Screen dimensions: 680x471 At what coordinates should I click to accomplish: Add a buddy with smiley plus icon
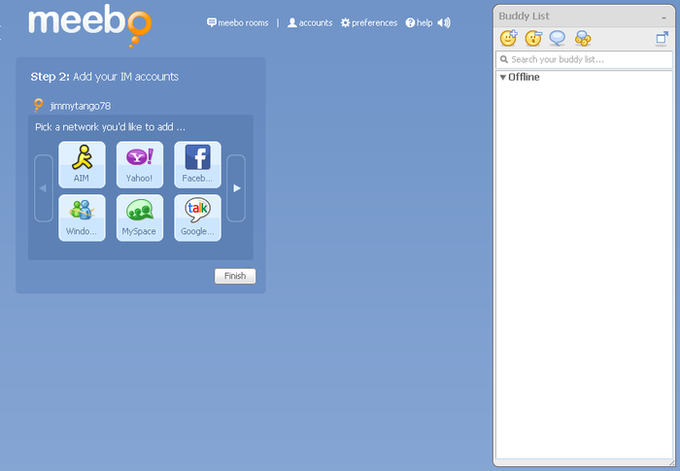[508, 38]
